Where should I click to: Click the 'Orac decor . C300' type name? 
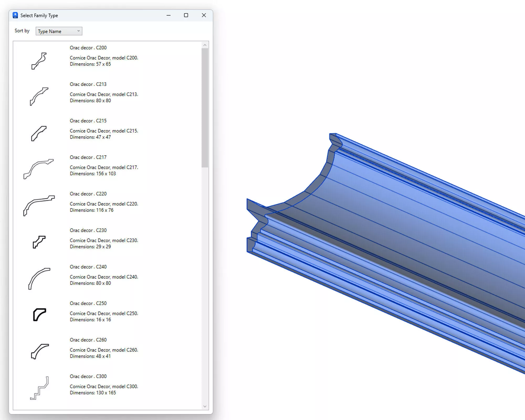88,376
